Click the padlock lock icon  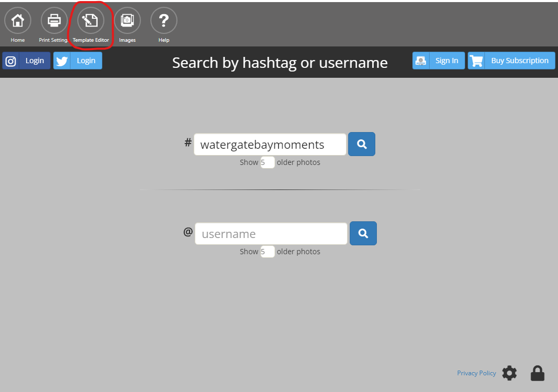(537, 373)
